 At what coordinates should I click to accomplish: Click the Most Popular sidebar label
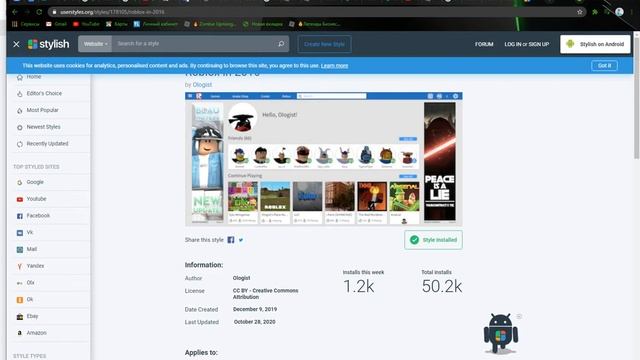[x=42, y=110]
